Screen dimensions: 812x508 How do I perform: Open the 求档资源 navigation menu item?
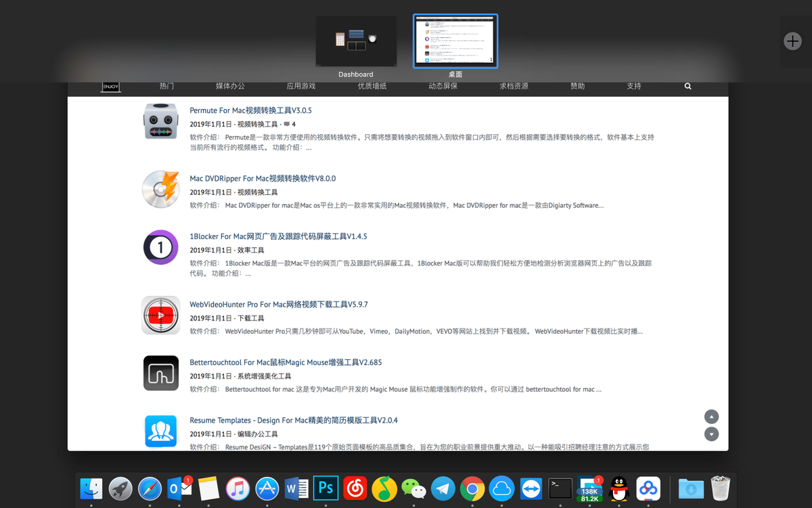[x=514, y=86]
